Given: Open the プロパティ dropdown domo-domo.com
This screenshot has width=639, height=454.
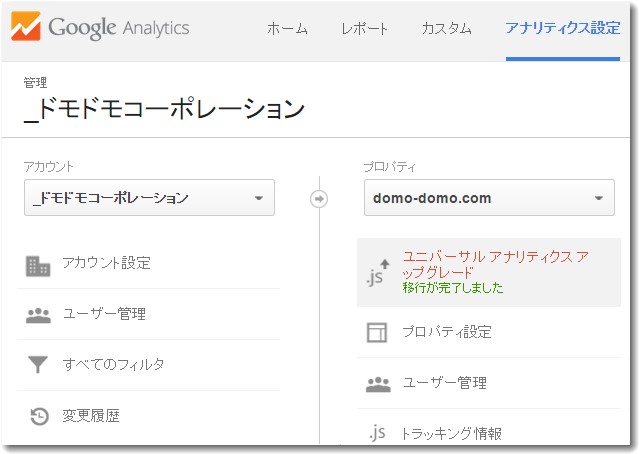Looking at the screenshot, I should (489, 198).
